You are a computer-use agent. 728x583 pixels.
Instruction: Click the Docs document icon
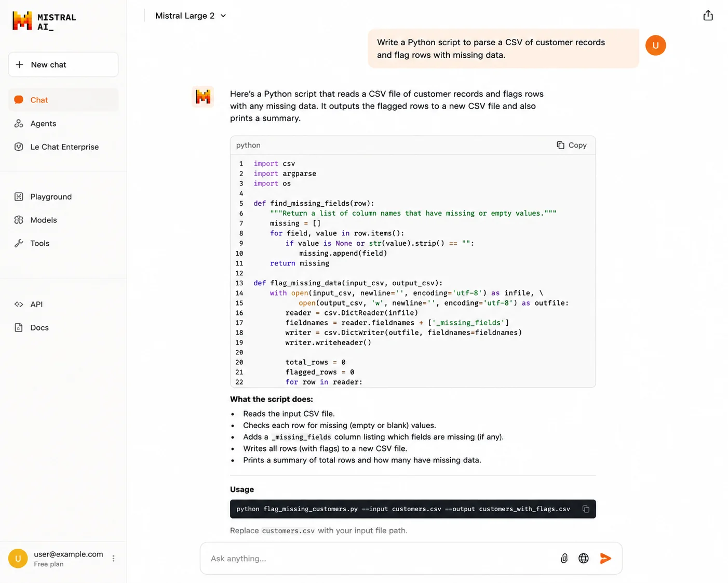19,327
